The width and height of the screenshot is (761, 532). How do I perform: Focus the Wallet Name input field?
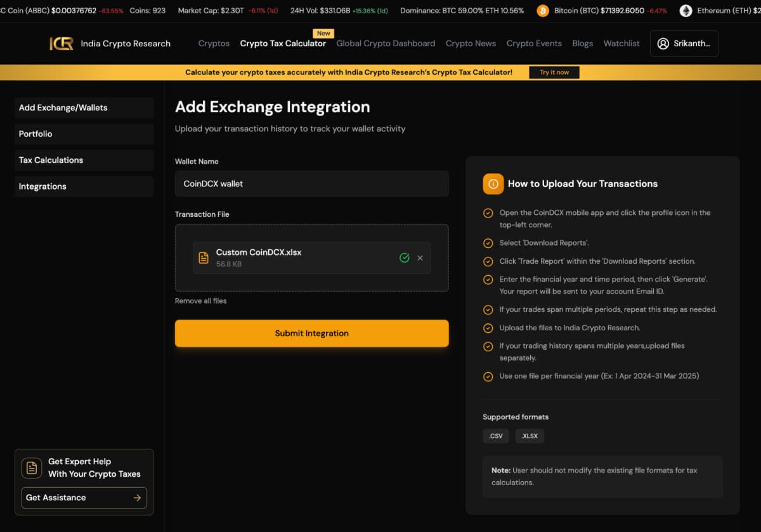tap(311, 184)
